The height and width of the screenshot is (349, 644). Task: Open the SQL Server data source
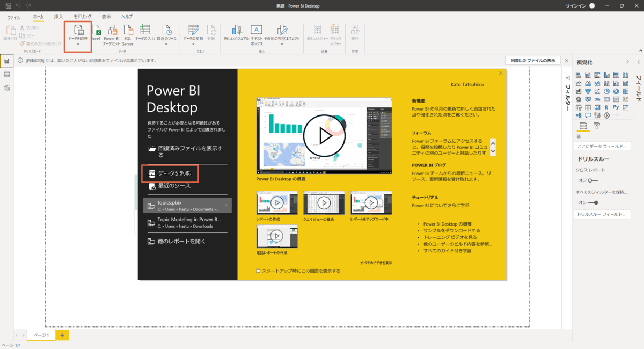128,33
